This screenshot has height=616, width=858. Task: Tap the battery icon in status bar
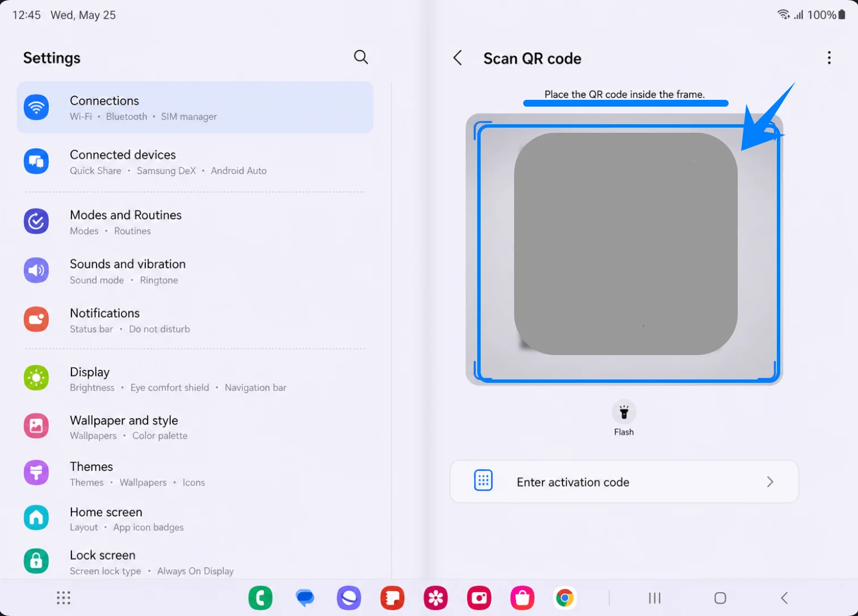pos(842,15)
